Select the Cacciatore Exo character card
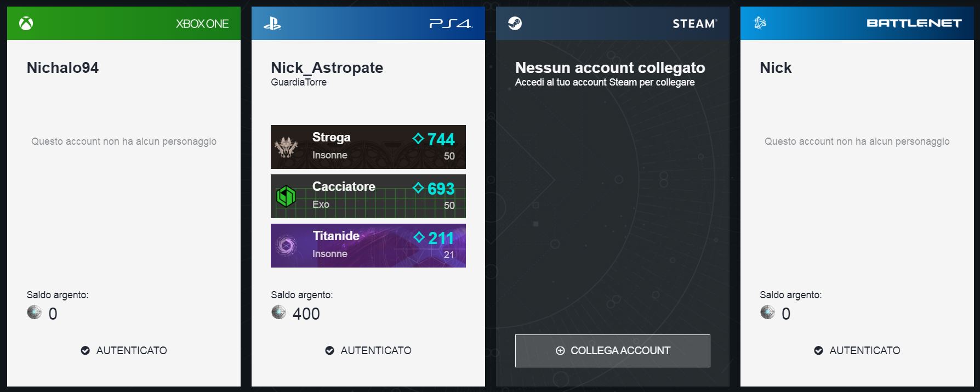Image resolution: width=980 pixels, height=392 pixels. (368, 196)
